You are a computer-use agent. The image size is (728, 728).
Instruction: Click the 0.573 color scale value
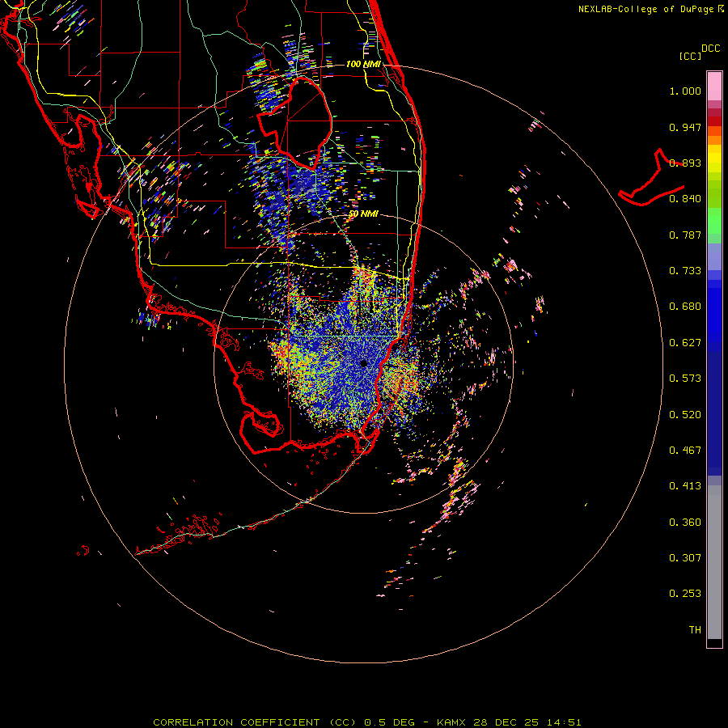[685, 379]
